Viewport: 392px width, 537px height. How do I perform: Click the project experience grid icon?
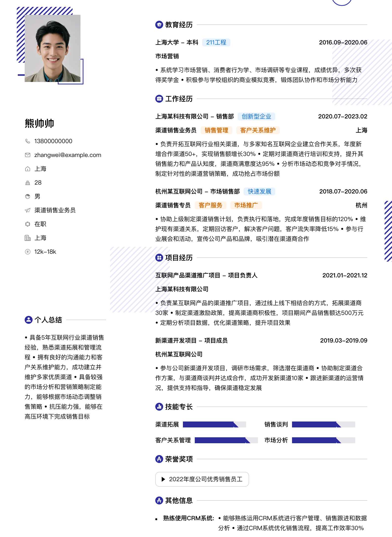click(x=159, y=258)
